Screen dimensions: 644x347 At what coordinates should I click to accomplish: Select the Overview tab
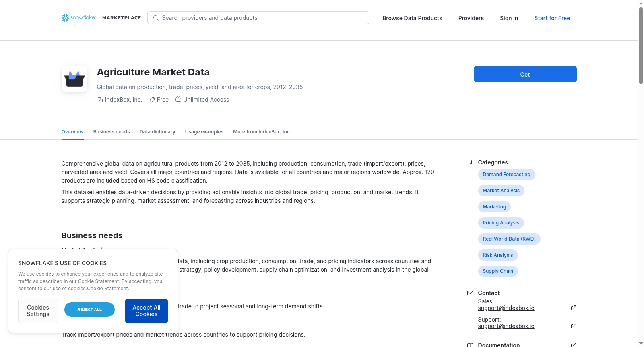tap(72, 132)
